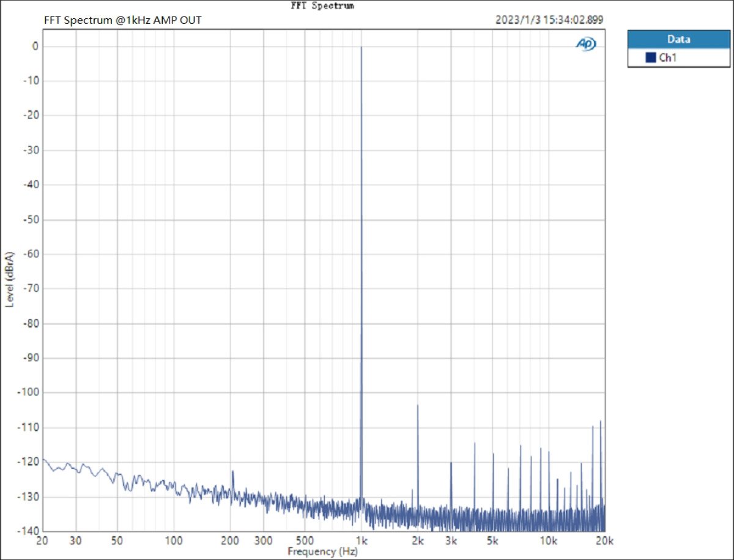
Task: Click the timestamp 2023/1/3 15:34:02.899
Action: 549,20
